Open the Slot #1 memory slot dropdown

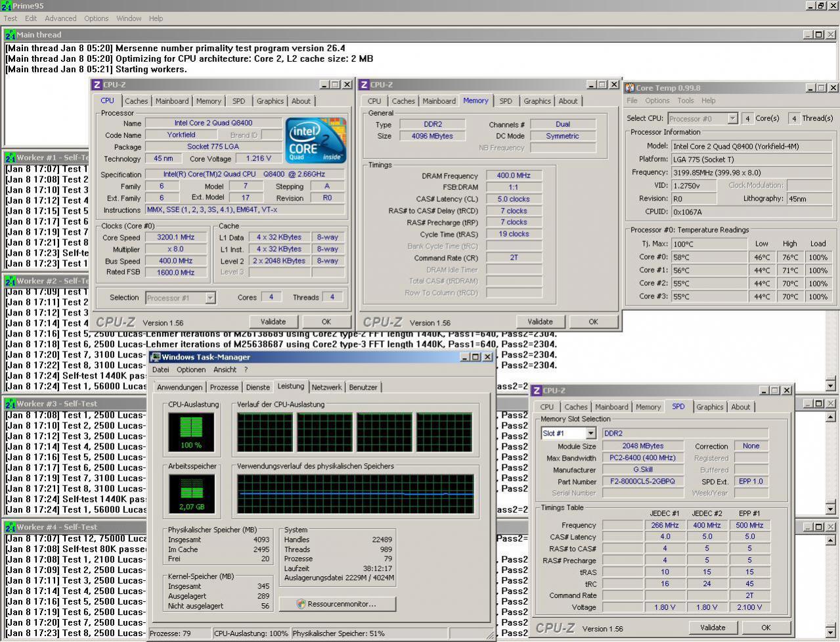[590, 434]
